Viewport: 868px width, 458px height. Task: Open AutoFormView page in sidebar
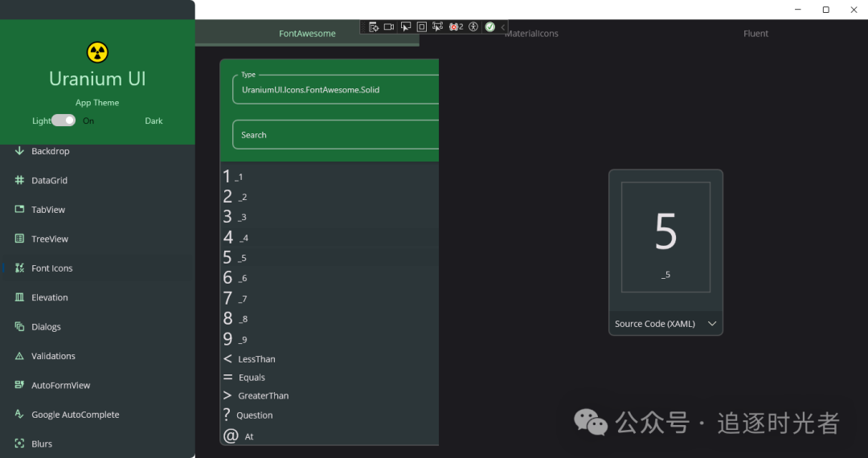coord(97,386)
